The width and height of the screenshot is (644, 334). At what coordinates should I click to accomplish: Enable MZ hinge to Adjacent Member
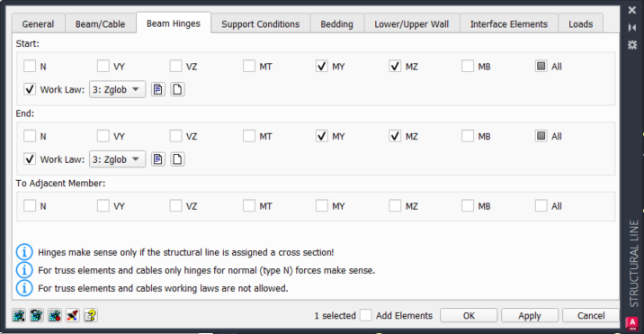tap(395, 205)
